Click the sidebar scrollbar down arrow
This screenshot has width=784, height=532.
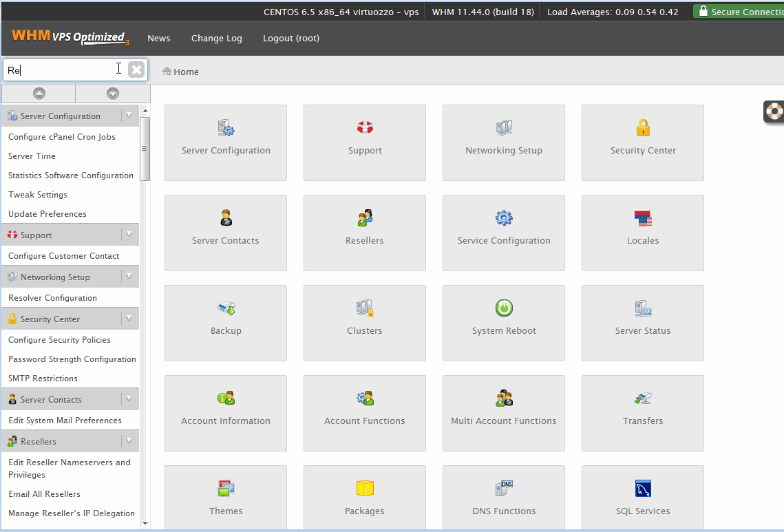coord(145,524)
